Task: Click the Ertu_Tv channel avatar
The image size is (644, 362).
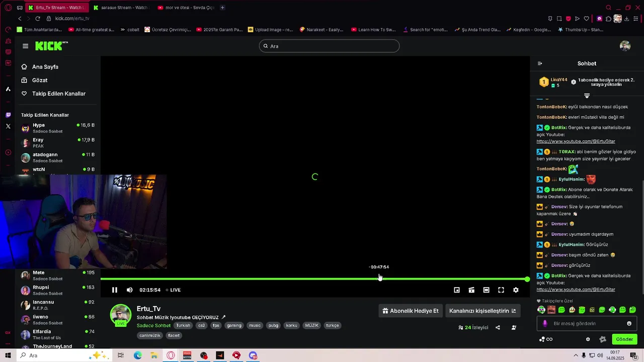Action: [x=121, y=315]
